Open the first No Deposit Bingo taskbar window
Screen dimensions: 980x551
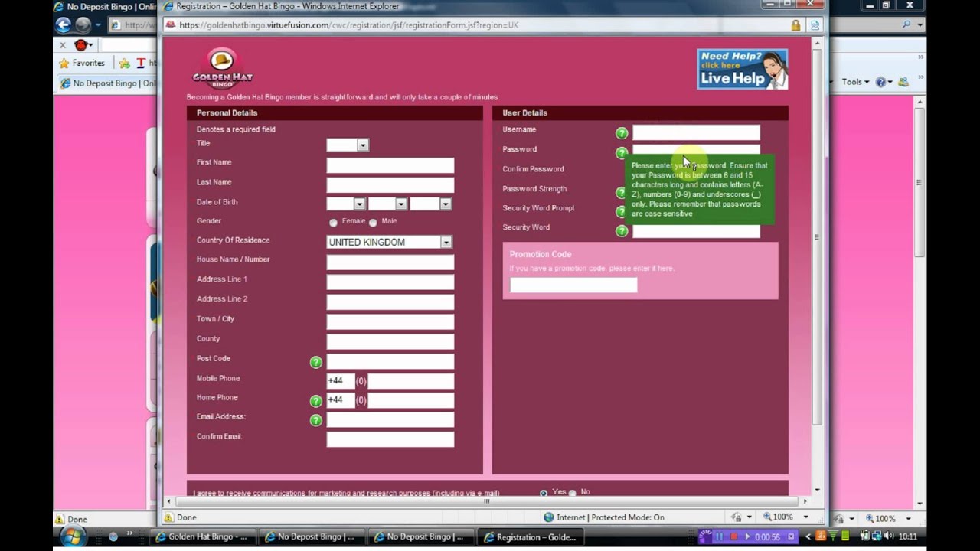tap(311, 537)
